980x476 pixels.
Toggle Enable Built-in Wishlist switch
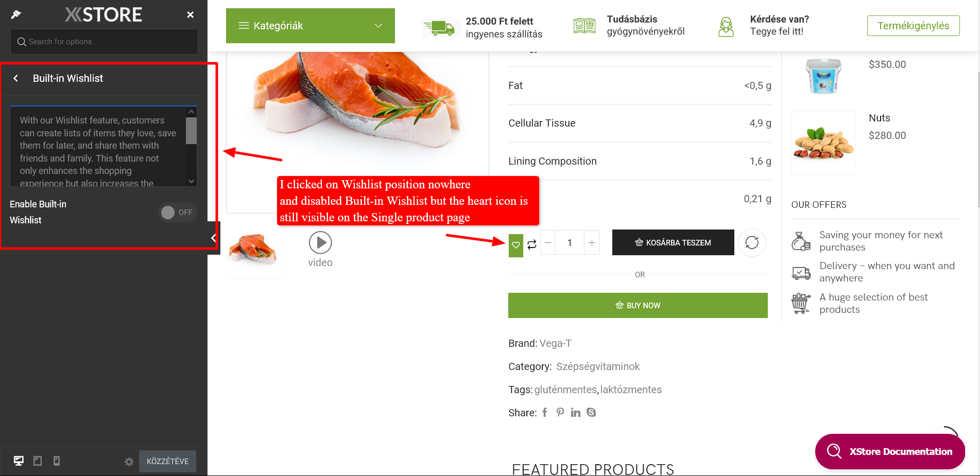tap(178, 213)
